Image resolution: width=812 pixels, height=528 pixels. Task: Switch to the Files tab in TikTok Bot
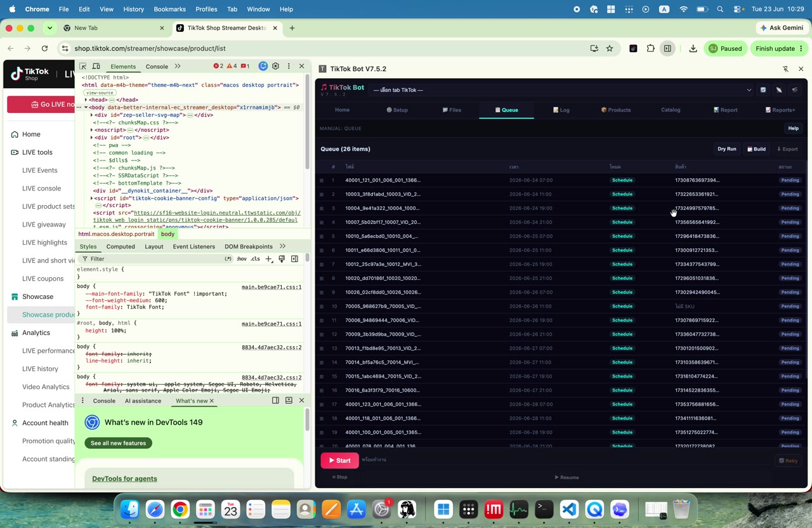(452, 110)
